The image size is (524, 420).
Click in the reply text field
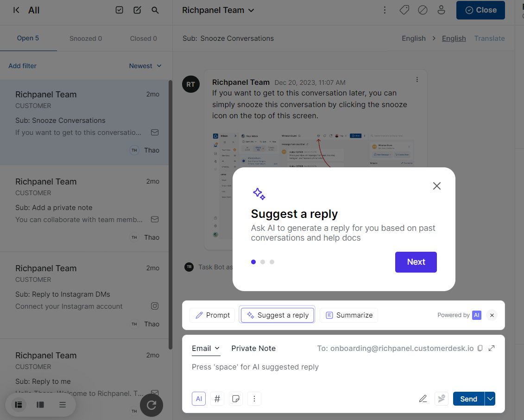coord(343,367)
